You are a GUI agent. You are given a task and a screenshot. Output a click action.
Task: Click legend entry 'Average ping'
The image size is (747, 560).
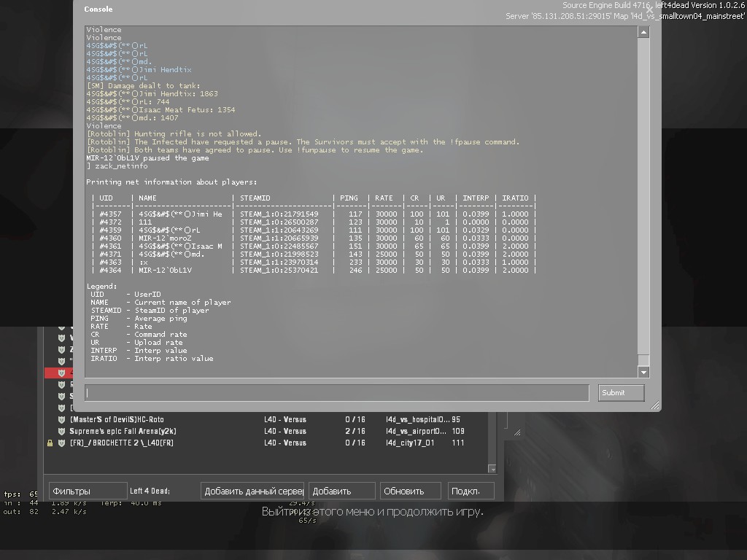pos(160,319)
